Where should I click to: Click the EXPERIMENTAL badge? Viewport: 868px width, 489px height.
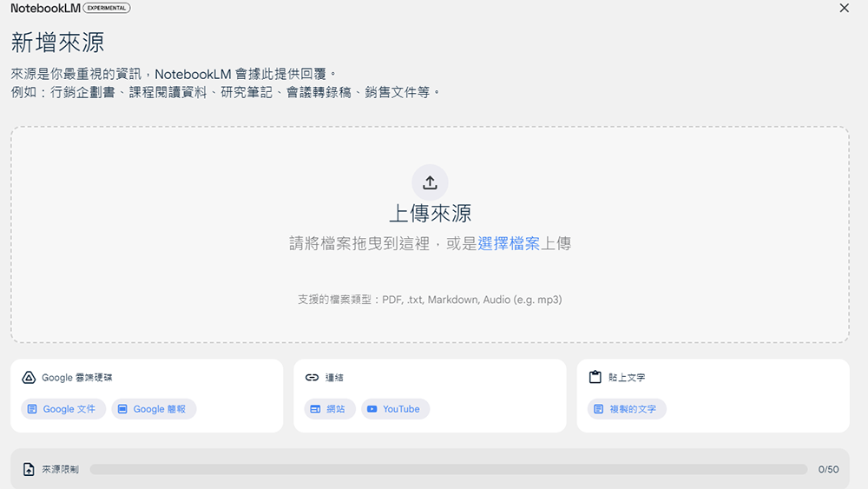[106, 8]
